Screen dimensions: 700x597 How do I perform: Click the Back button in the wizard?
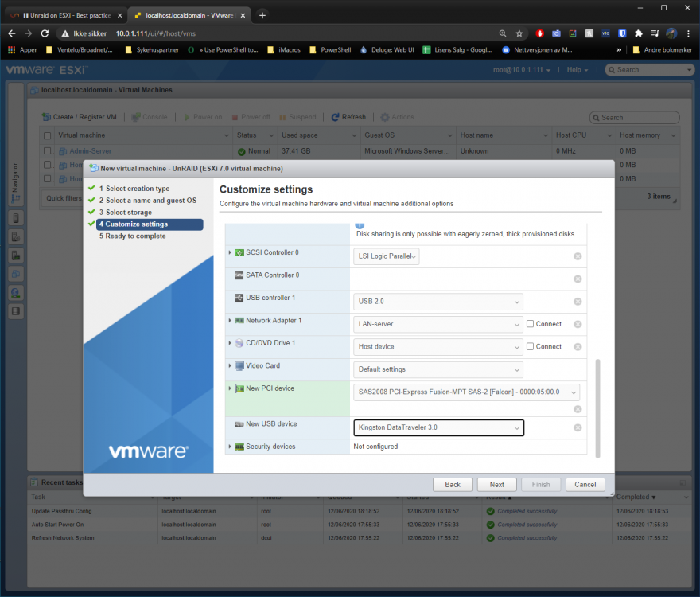(453, 485)
